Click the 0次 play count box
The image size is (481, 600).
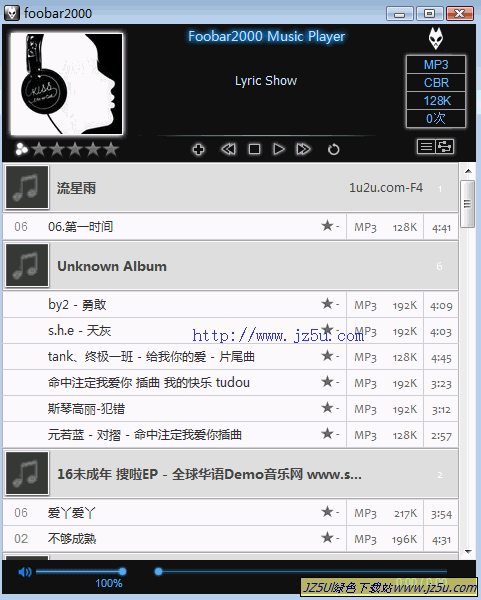pyautogui.click(x=436, y=118)
